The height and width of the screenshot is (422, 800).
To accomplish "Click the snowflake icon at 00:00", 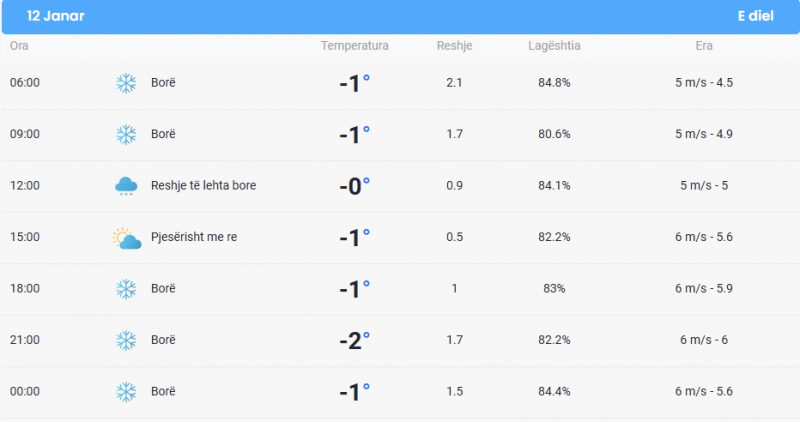I will pyautogui.click(x=126, y=392).
